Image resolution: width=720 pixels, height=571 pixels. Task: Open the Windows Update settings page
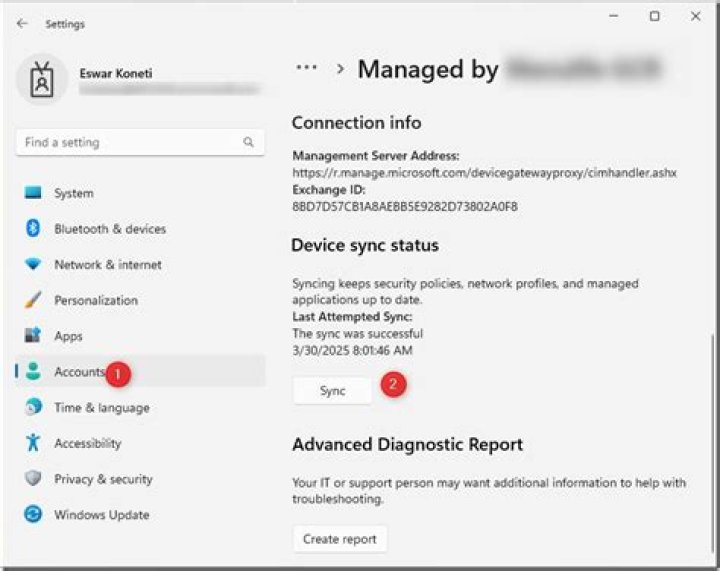101,515
